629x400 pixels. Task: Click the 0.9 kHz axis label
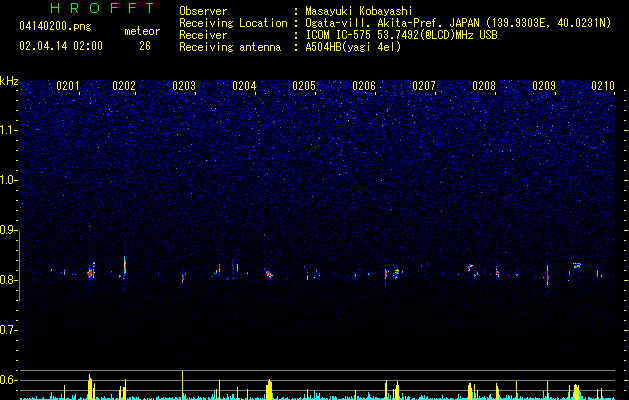[9, 230]
